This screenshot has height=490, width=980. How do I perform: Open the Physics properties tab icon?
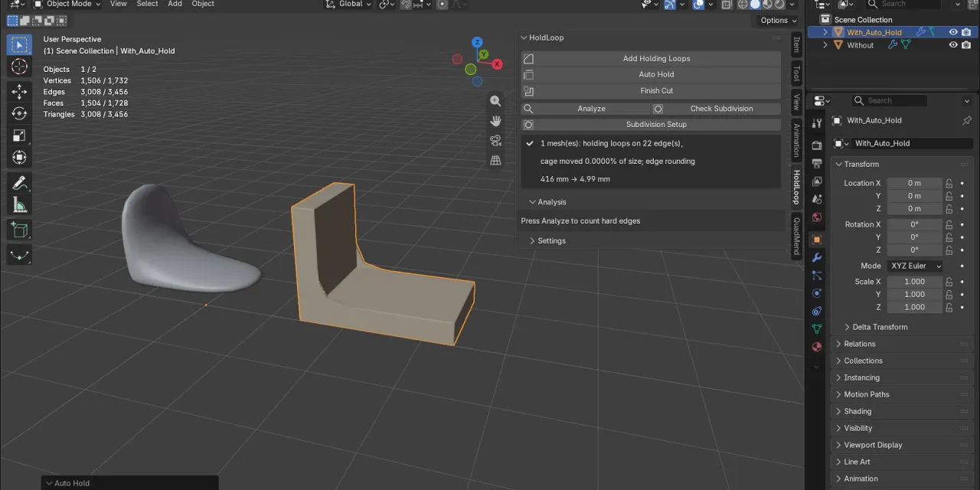point(817,293)
